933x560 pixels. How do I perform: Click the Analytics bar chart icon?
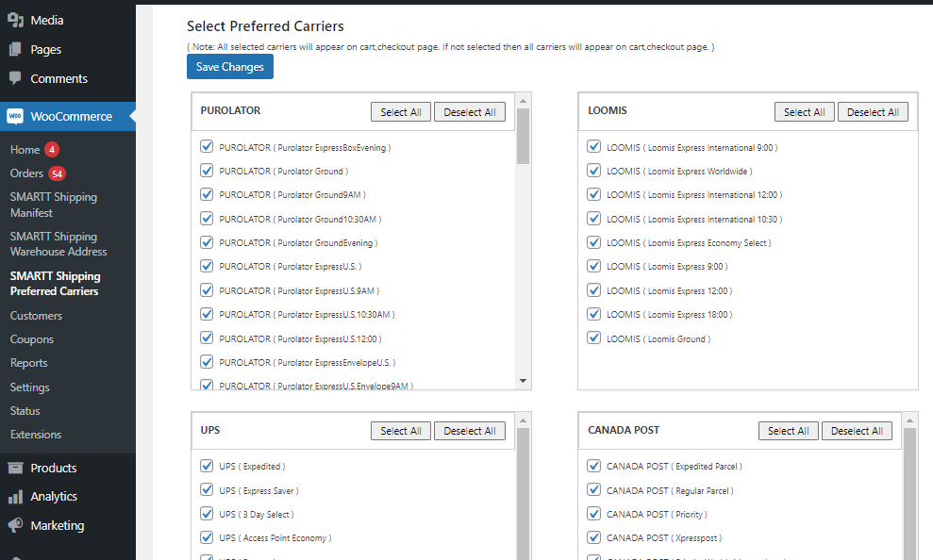coord(15,497)
